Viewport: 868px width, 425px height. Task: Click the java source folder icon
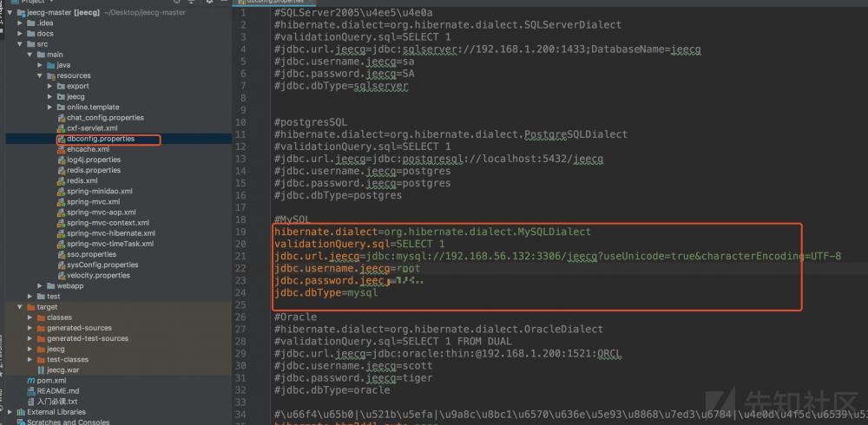[x=51, y=65]
